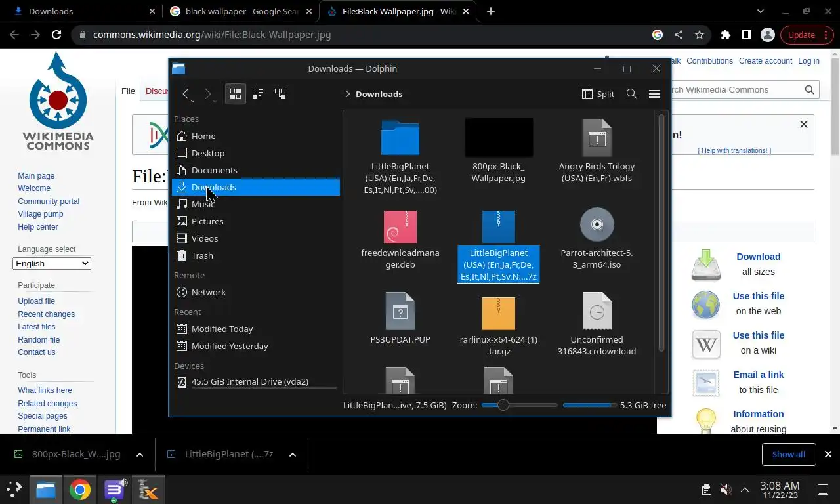The height and width of the screenshot is (504, 840).
Task: Click Downloads in Dolphin breadcrumb bar
Action: (379, 94)
